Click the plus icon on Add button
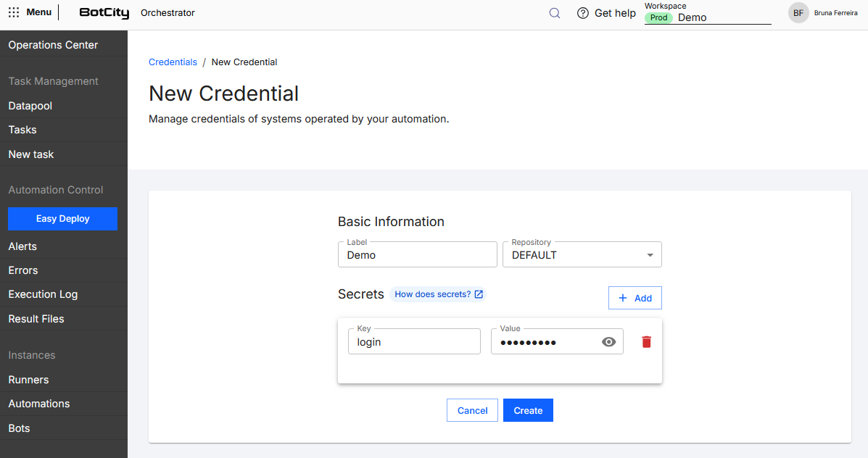Screen dimensions: 868x458 [623, 298]
